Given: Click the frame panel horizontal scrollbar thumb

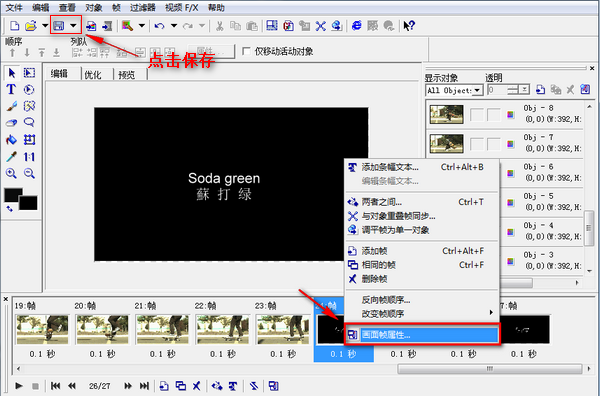Looking at the screenshot, I should 490,369.
